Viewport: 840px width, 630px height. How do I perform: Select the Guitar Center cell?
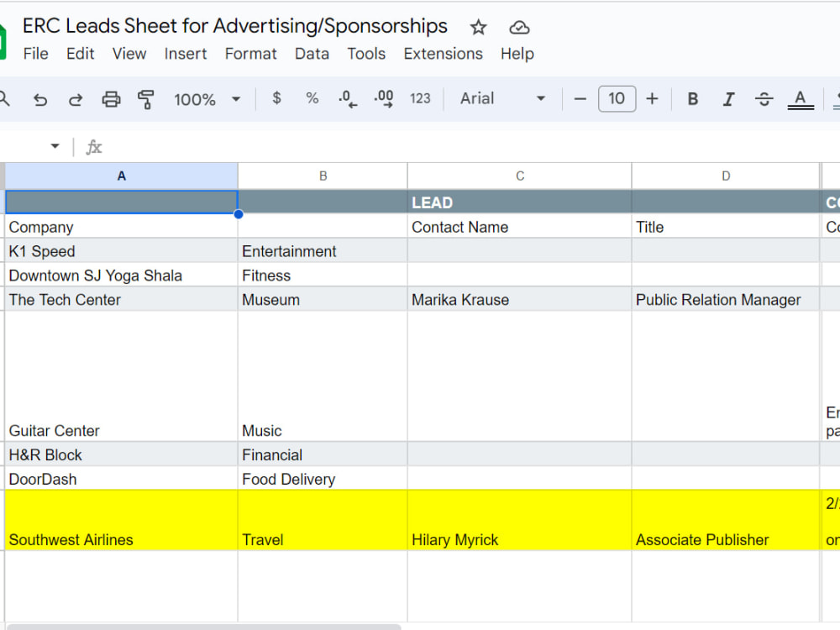point(122,376)
